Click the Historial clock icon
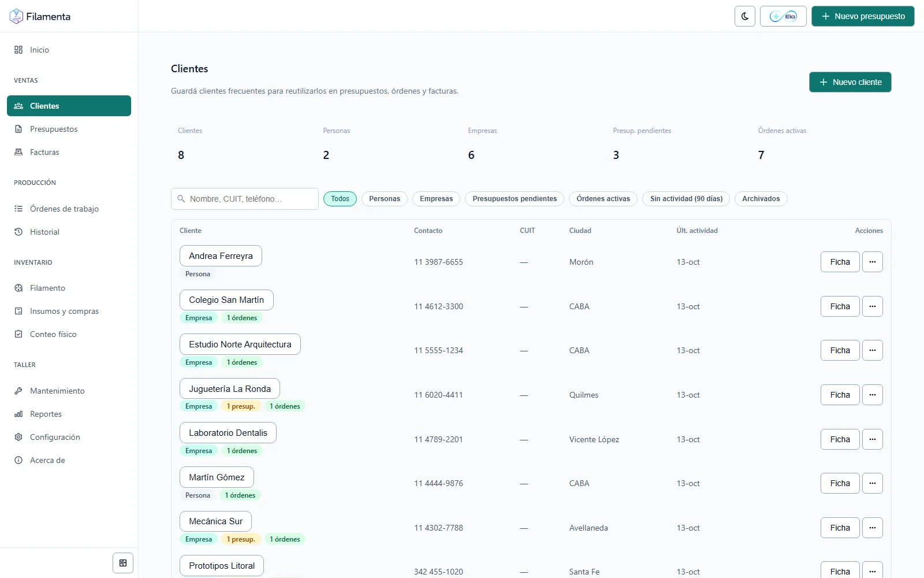This screenshot has width=924, height=578. [18, 232]
